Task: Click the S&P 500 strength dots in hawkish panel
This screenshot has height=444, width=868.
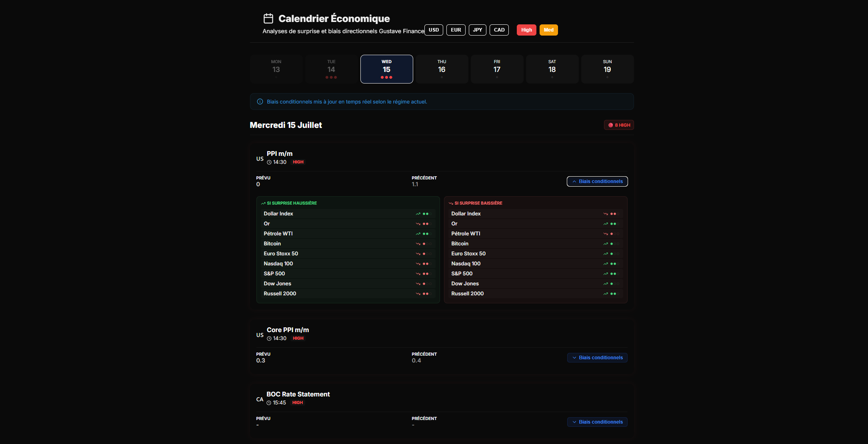Action: [x=427, y=274]
